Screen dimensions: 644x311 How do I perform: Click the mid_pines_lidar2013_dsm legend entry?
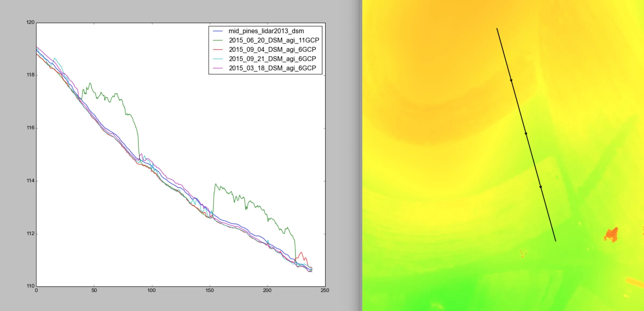coord(266,31)
